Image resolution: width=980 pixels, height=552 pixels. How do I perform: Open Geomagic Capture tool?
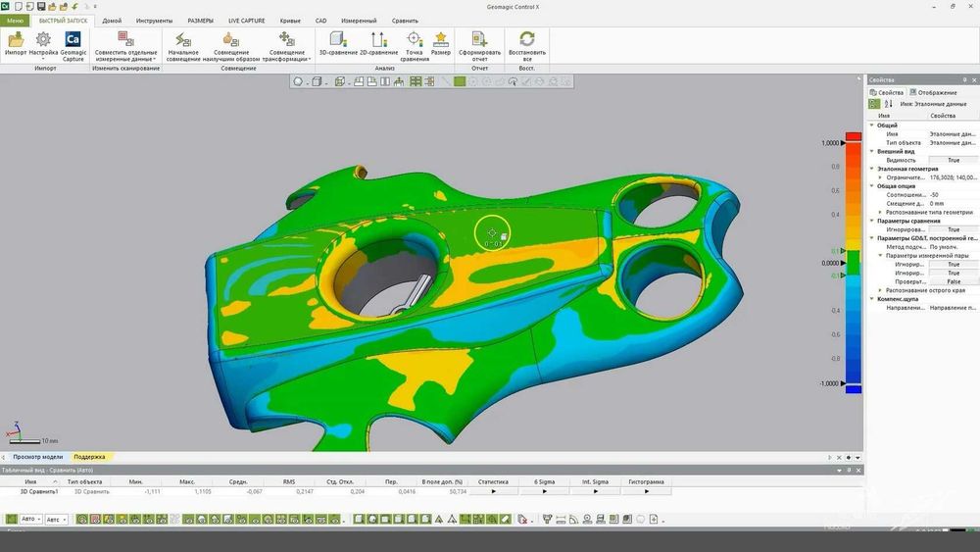click(x=73, y=40)
